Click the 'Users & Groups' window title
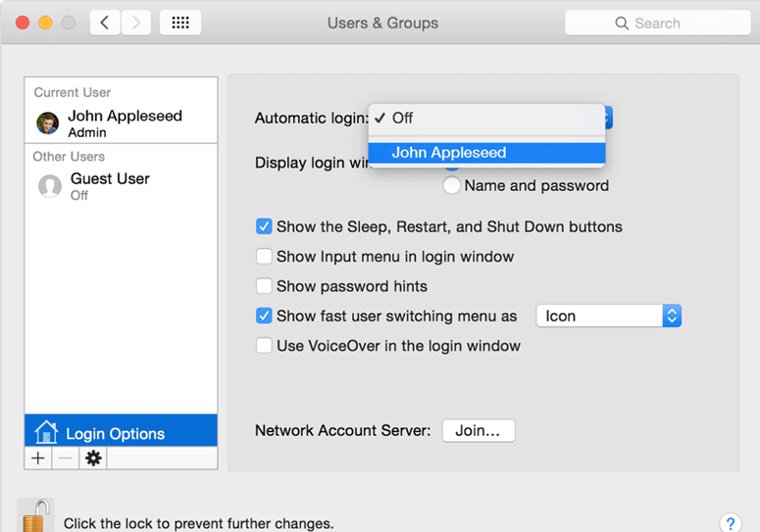The width and height of the screenshot is (760, 532). [382, 23]
